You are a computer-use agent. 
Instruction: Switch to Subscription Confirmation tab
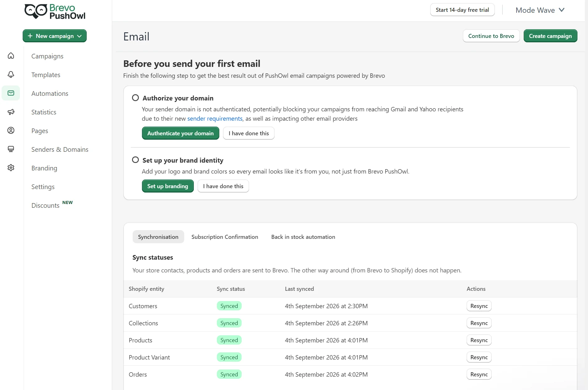tap(225, 237)
